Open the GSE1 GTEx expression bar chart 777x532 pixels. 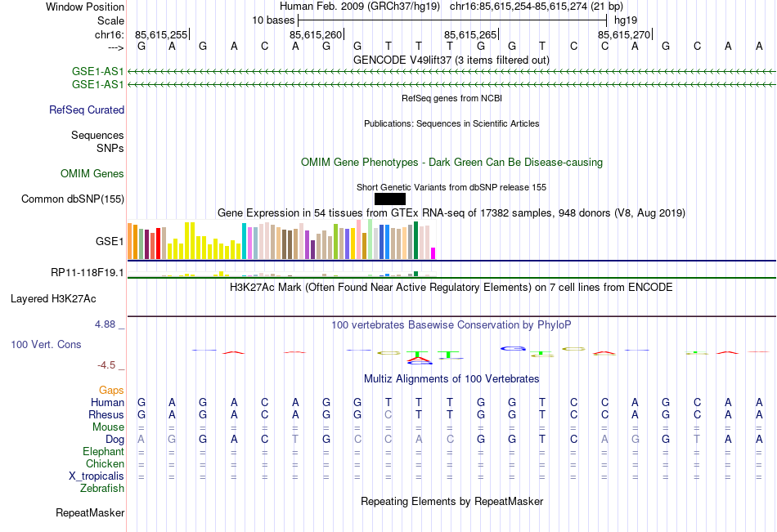click(x=281, y=240)
